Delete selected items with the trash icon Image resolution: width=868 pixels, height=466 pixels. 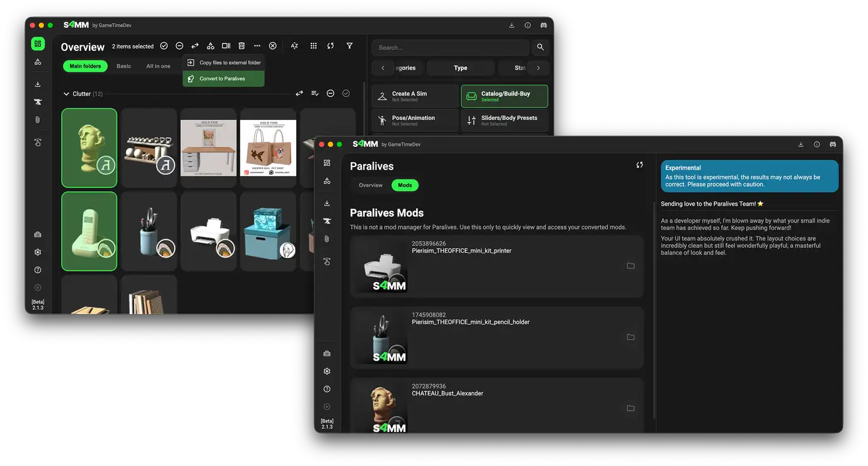241,46
